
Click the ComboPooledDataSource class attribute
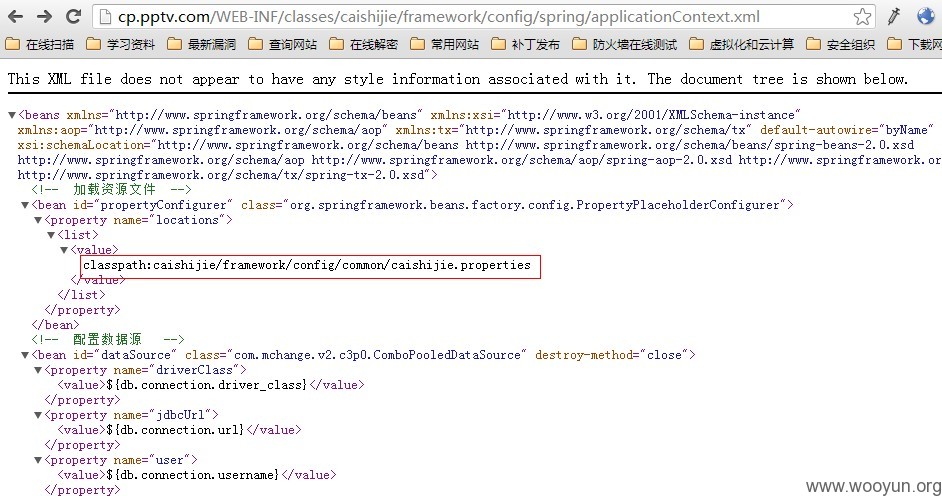[356, 355]
